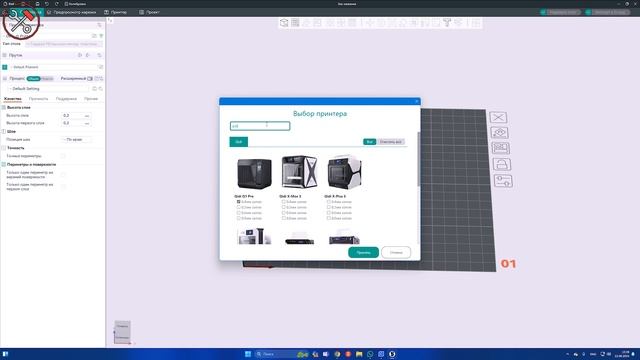This screenshot has height=360, width=640.
Task: Click the save icon in the title bar
Action: click(37, 4)
